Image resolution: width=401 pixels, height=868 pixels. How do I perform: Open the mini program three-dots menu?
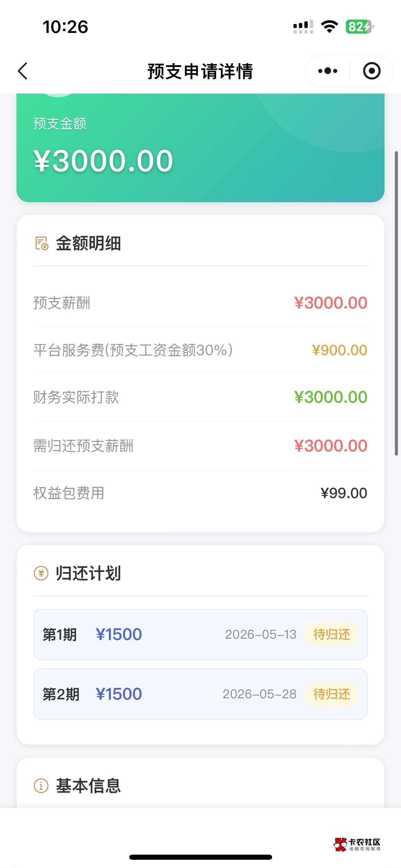point(327,71)
